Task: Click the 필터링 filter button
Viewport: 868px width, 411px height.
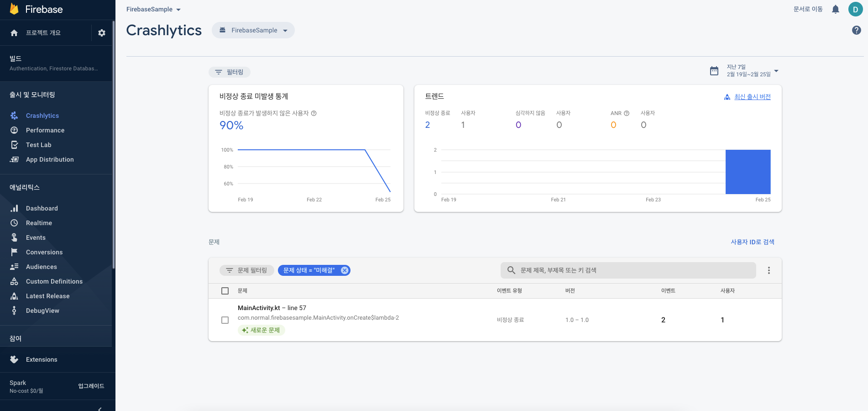Action: pyautogui.click(x=230, y=72)
